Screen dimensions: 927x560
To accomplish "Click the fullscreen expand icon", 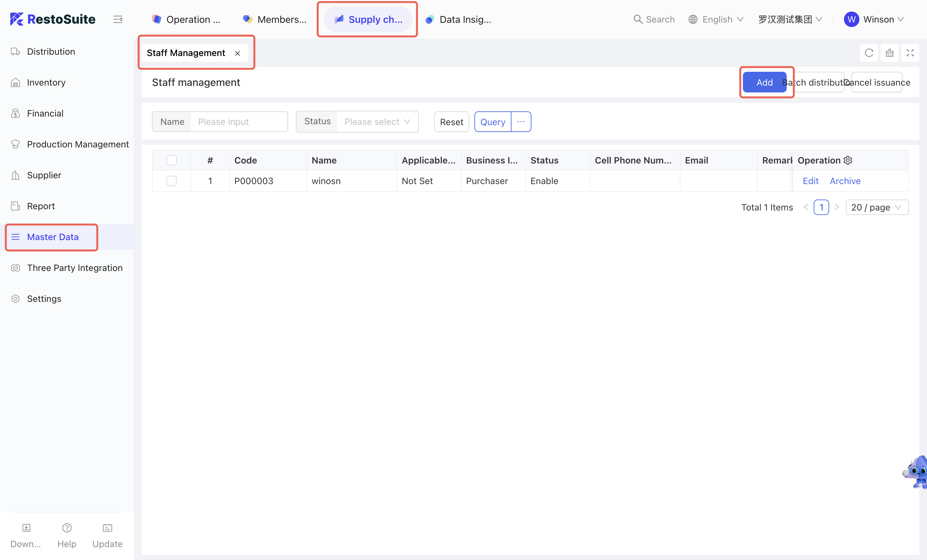I will [x=910, y=53].
